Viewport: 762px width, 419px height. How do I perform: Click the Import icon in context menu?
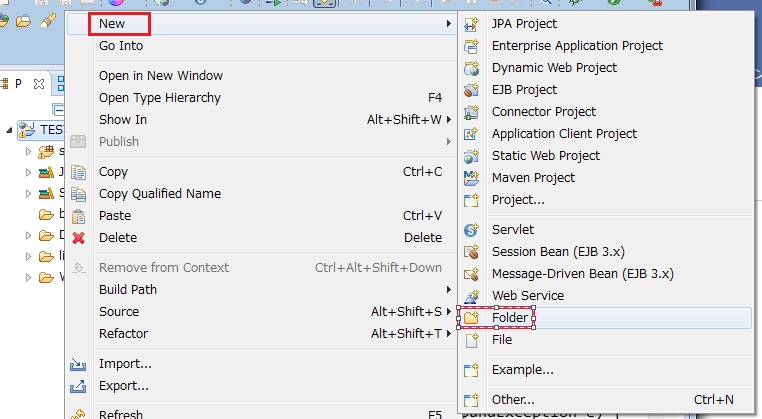pos(79,364)
